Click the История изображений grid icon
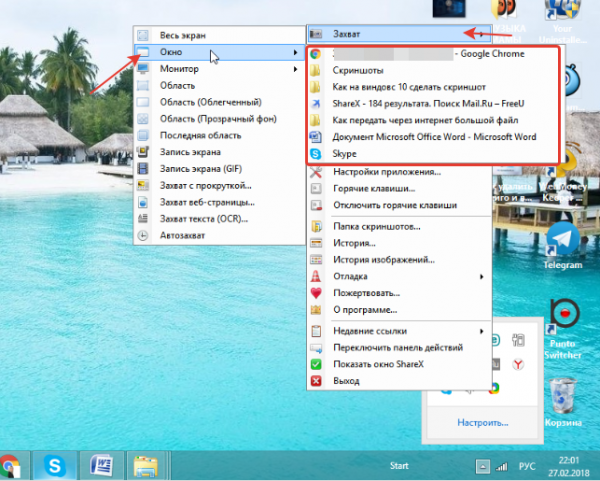Image resolution: width=600 pixels, height=481 pixels. point(316,260)
